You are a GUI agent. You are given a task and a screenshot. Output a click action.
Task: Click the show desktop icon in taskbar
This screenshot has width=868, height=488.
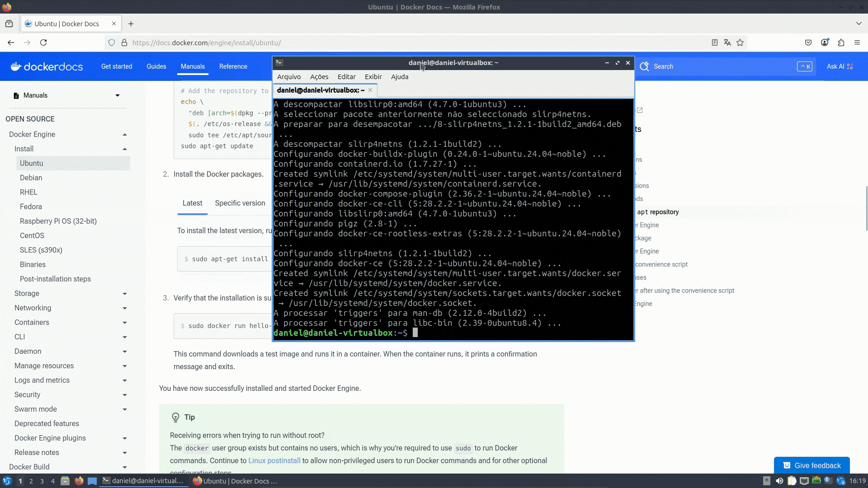(92, 481)
